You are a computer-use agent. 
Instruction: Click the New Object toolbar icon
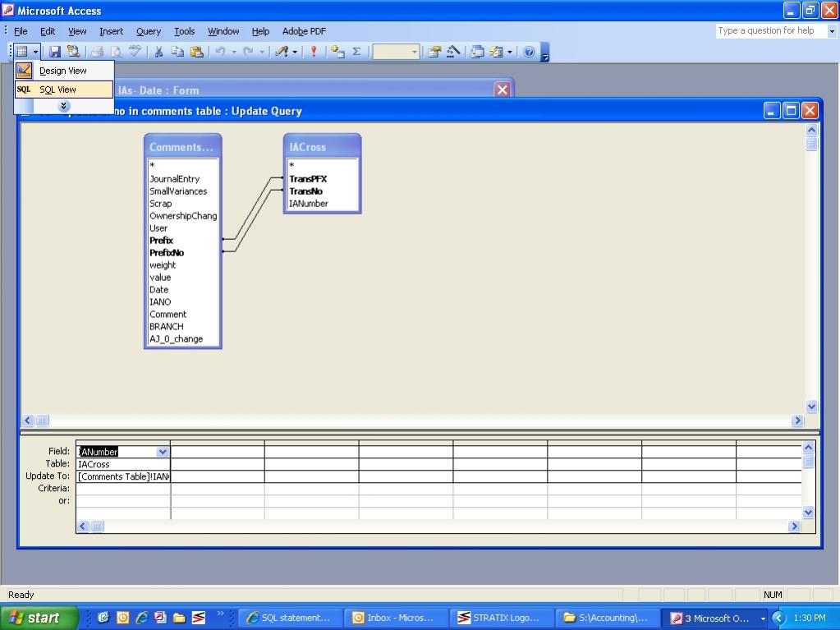tap(496, 52)
